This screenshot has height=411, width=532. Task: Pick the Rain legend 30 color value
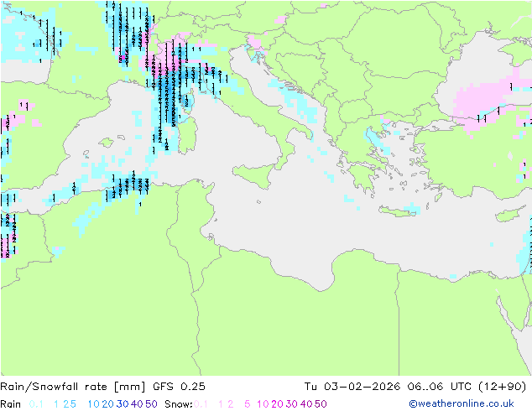point(123,404)
